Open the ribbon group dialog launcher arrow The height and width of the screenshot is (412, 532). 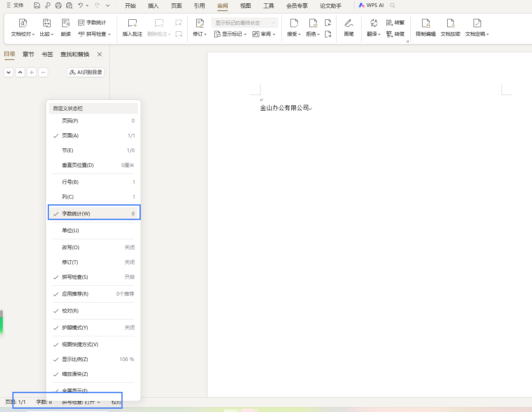407,41
